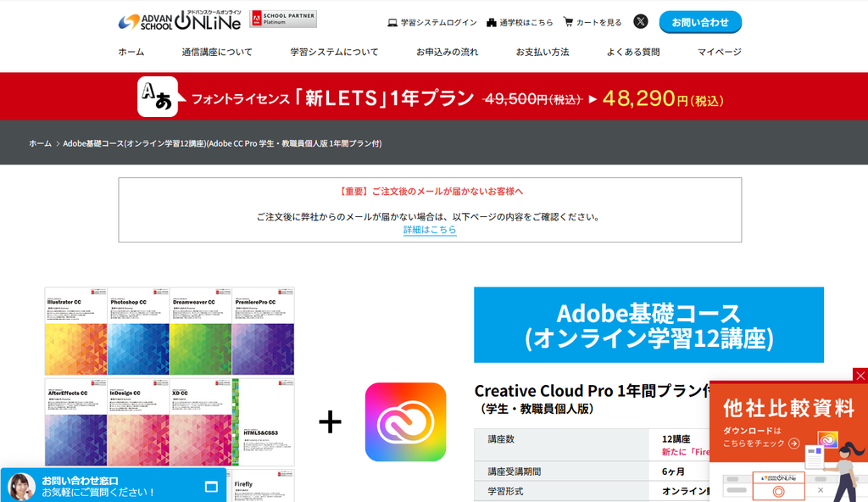868x502 pixels.
Task: Click Adobe基礎コース breadcrumb text
Action: coord(223,143)
